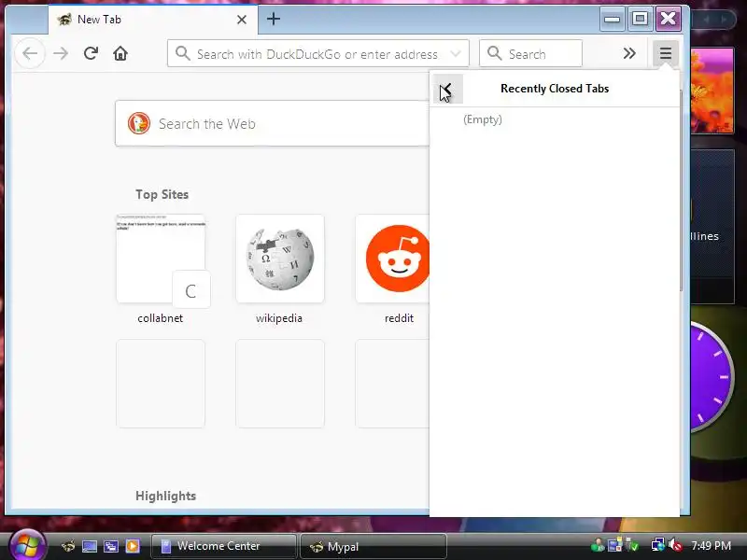Switch to Mypal taskbar button

pyautogui.click(x=373, y=546)
